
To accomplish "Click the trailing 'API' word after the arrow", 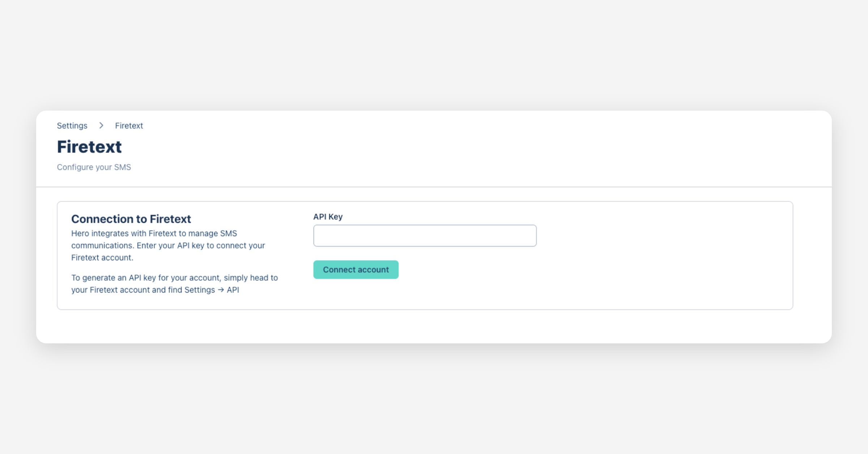I will pos(233,290).
